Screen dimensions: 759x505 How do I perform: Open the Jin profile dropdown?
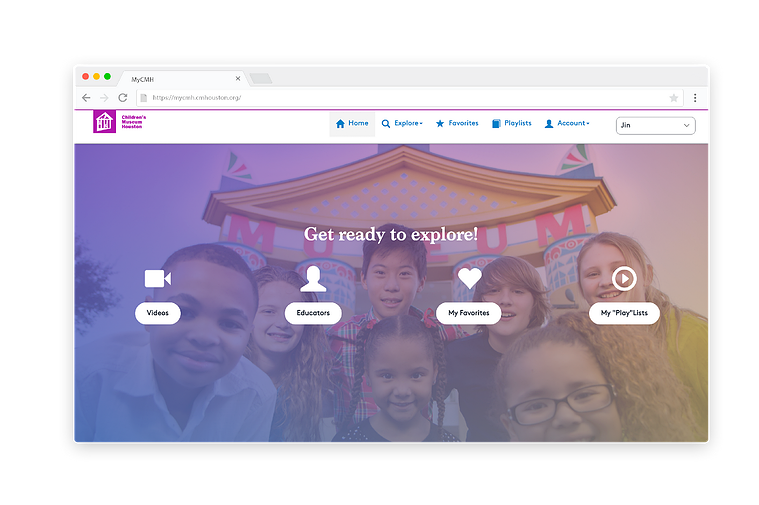pos(655,125)
